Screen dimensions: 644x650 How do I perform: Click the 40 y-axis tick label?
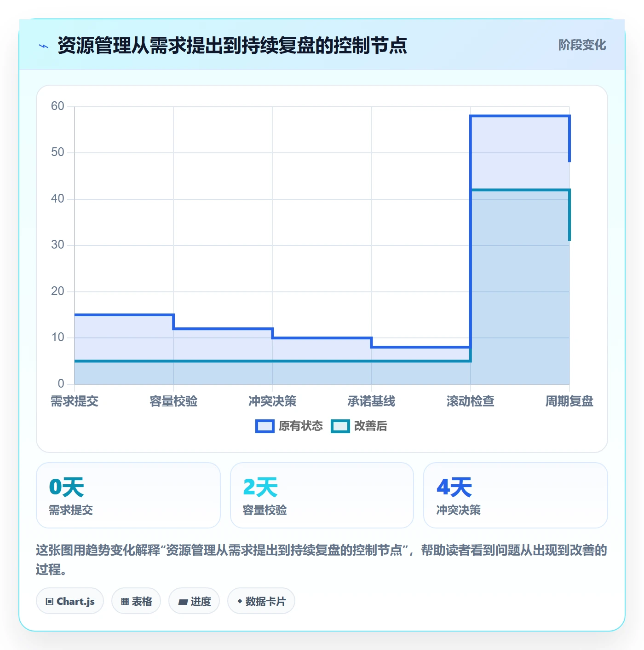57,199
